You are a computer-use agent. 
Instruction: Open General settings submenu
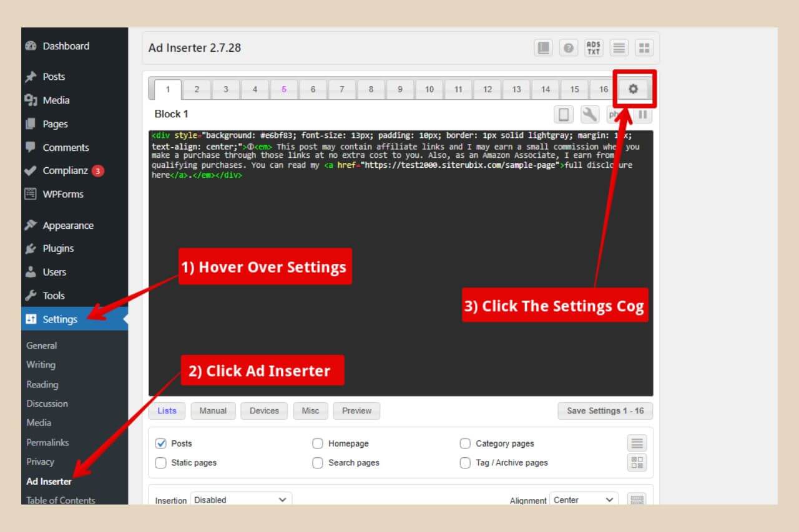tap(41, 346)
